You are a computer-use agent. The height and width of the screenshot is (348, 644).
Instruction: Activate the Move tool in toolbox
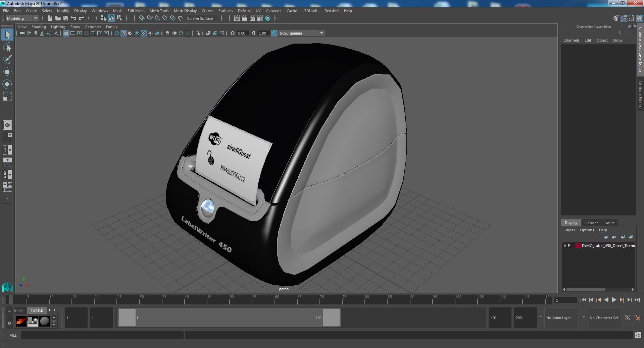tap(7, 71)
